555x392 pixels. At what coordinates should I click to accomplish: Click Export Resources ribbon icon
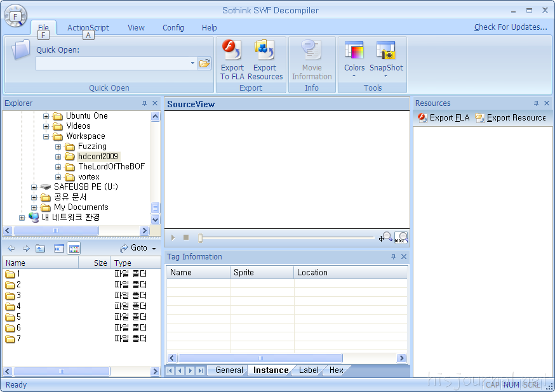tap(265, 60)
